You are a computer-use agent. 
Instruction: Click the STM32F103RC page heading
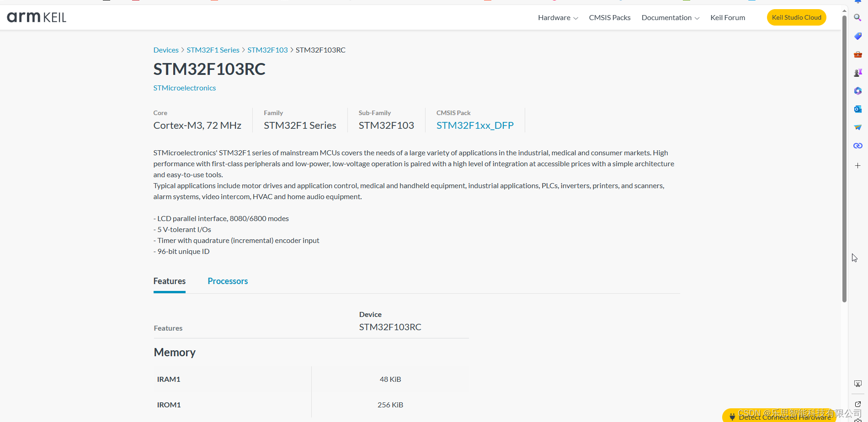[x=209, y=69]
